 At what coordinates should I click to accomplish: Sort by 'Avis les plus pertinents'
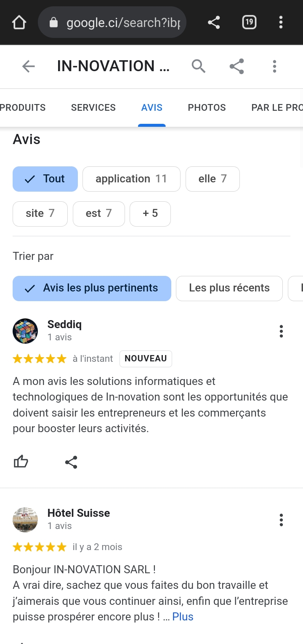click(92, 289)
